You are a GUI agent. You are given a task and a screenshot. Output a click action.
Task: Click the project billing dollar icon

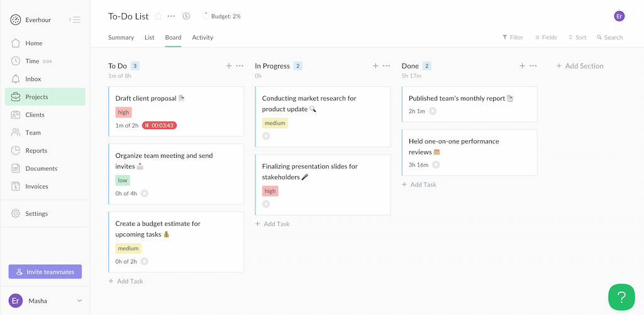[x=186, y=16]
